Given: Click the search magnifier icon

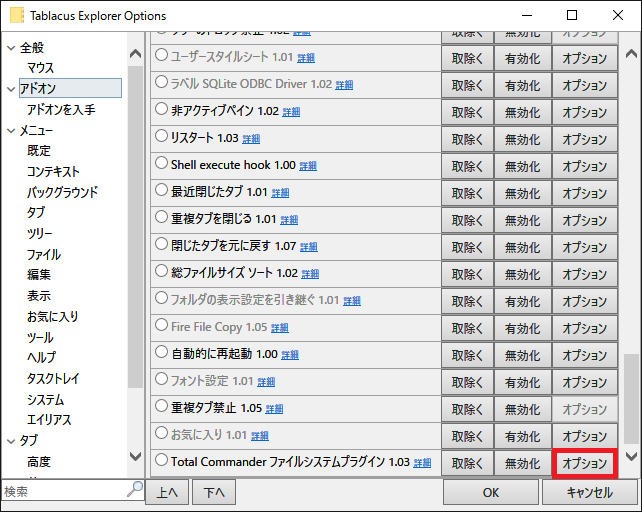Looking at the screenshot, I should pos(135,489).
